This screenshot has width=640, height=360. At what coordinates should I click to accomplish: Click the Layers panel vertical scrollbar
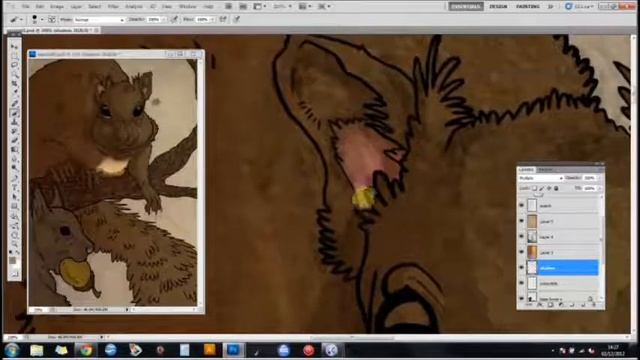(x=601, y=248)
